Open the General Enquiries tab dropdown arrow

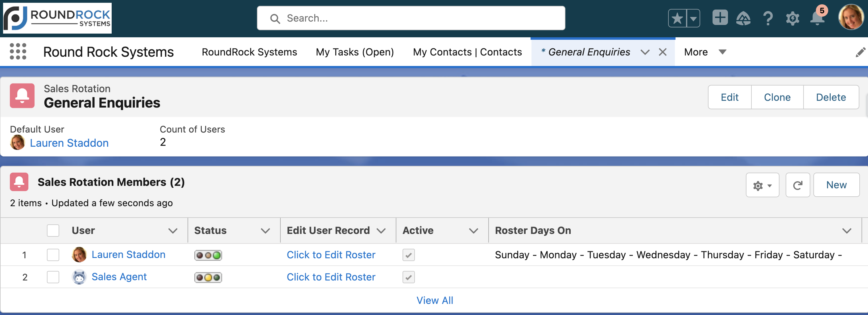[645, 52]
